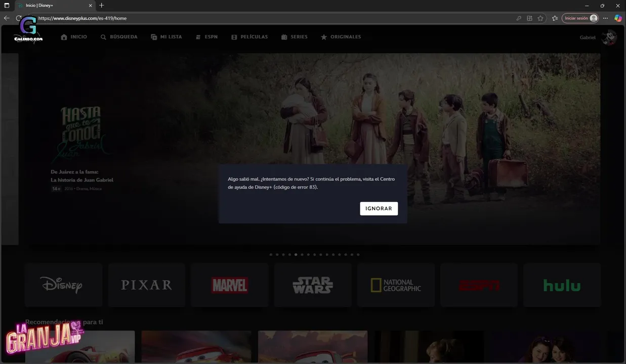Open the Gabriel profile avatar menu
Image resolution: width=626 pixels, height=364 pixels.
[609, 37]
